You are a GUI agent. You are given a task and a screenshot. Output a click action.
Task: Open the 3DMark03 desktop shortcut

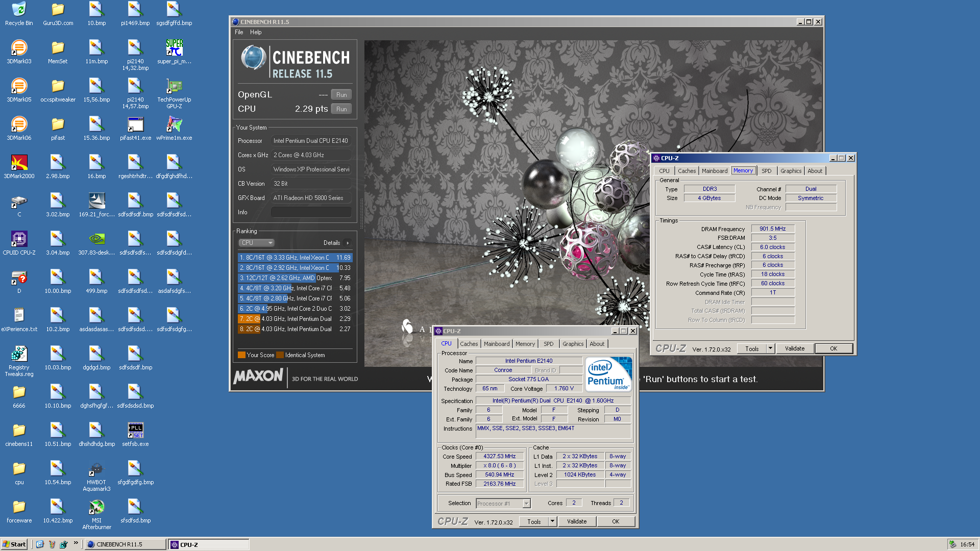tap(19, 52)
